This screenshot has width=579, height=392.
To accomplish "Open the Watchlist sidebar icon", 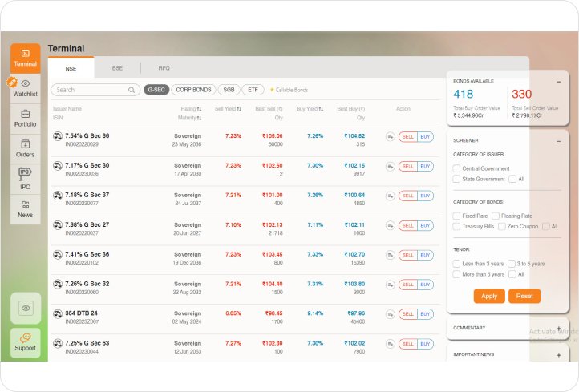I will (x=26, y=84).
